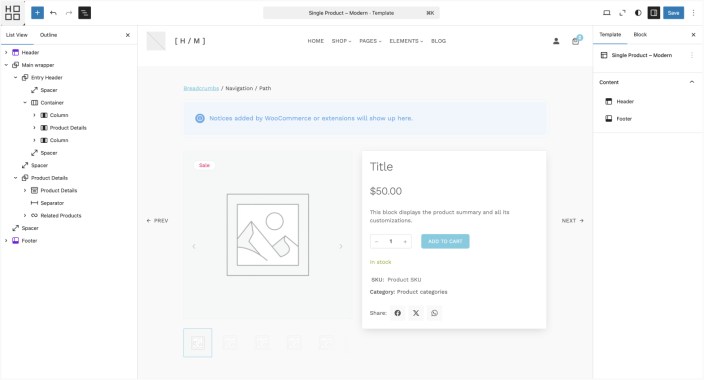Select the Main wrapper block
Viewport: 704px width, 380px height.
[38, 65]
